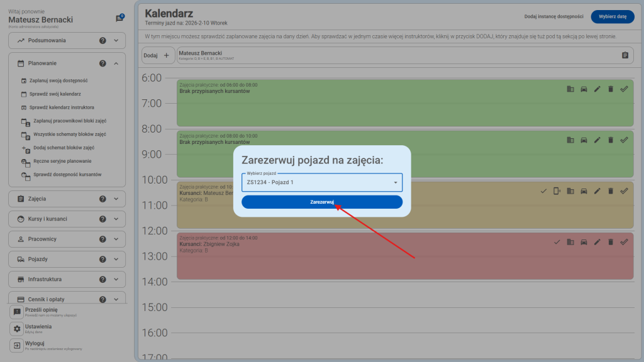Click the phone icon on the 10:00 lesson
The image size is (644, 362).
click(557, 191)
